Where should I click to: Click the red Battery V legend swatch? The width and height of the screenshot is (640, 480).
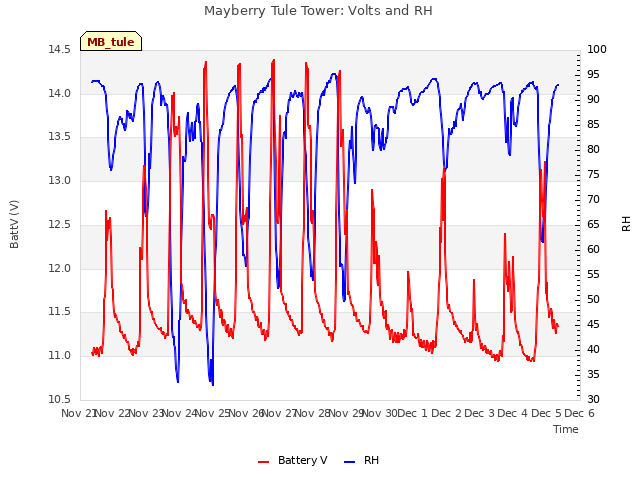(264, 462)
